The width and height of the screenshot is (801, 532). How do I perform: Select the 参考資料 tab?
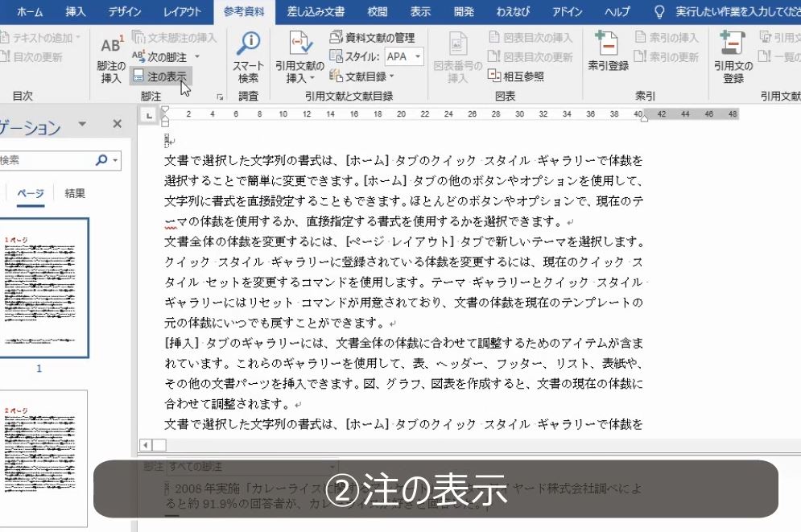point(244,11)
